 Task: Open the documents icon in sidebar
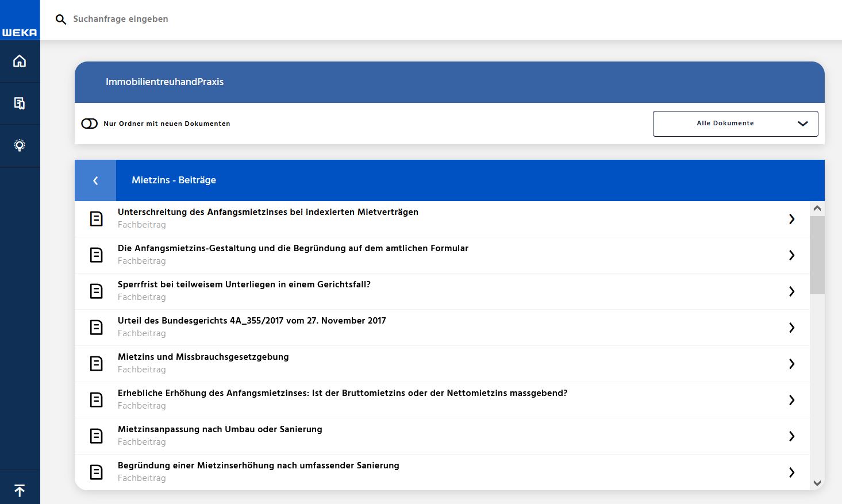click(20, 103)
